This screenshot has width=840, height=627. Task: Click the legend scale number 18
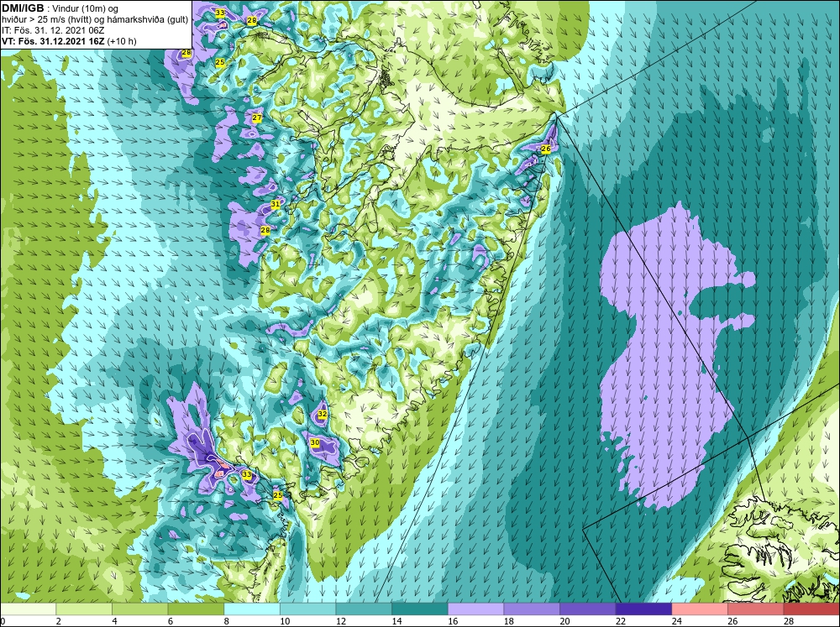pyautogui.click(x=509, y=621)
